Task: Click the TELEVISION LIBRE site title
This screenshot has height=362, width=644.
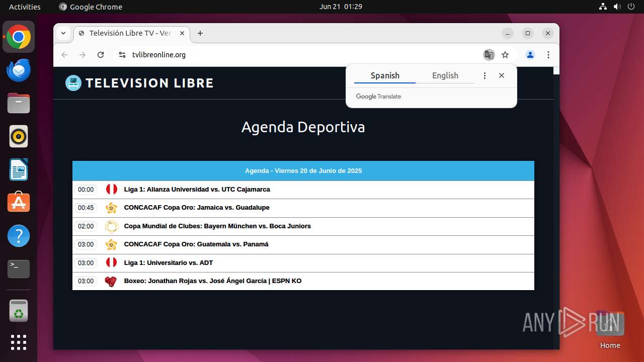Action: [149, 83]
